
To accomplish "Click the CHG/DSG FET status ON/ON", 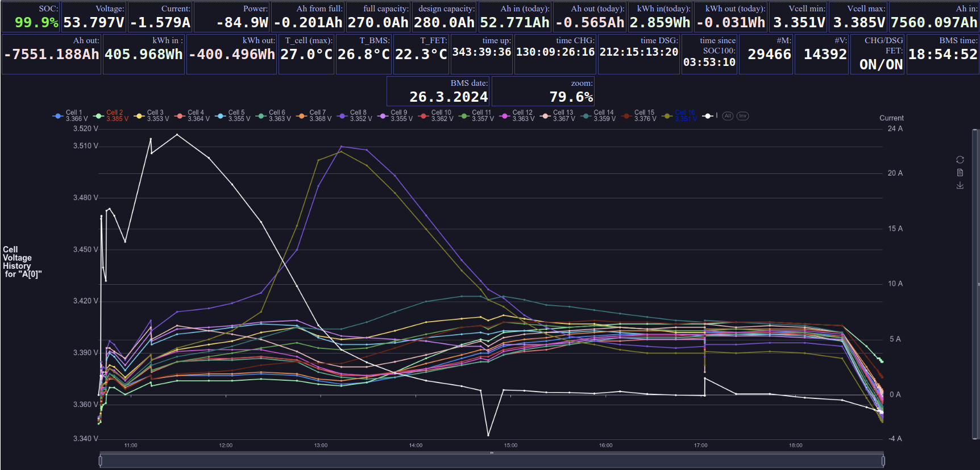I will click(x=881, y=64).
